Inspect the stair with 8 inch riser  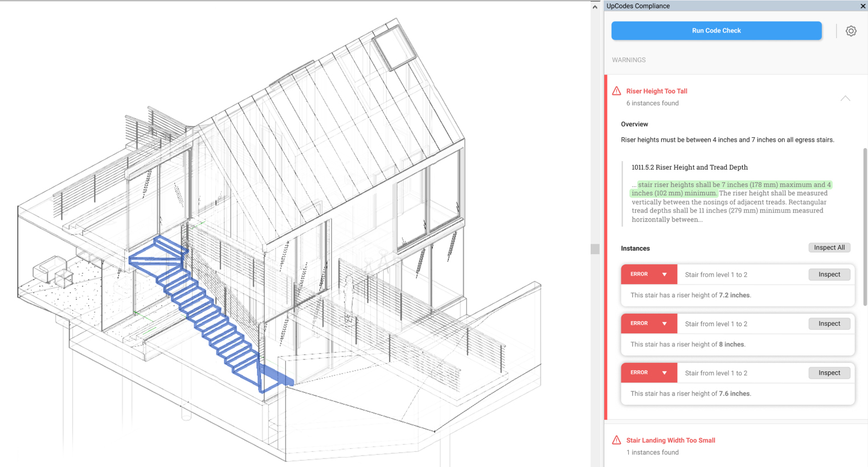tap(829, 323)
